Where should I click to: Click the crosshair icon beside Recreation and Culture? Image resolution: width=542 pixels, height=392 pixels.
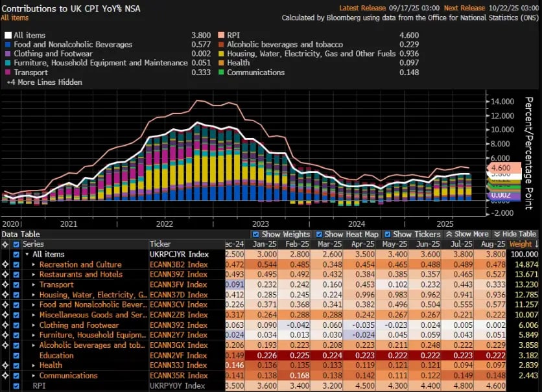(5, 265)
